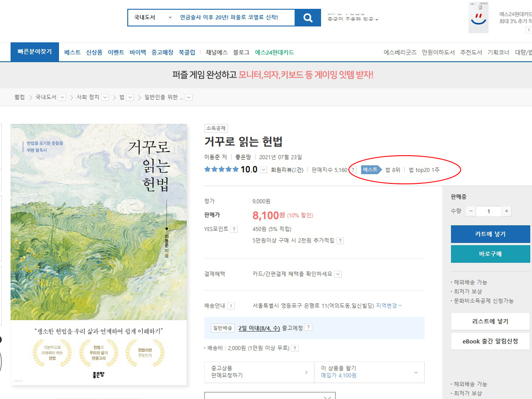The width and height of the screenshot is (532, 399).
Task: Open 예스베리굿즈 in top navigation
Action: coord(400,52)
